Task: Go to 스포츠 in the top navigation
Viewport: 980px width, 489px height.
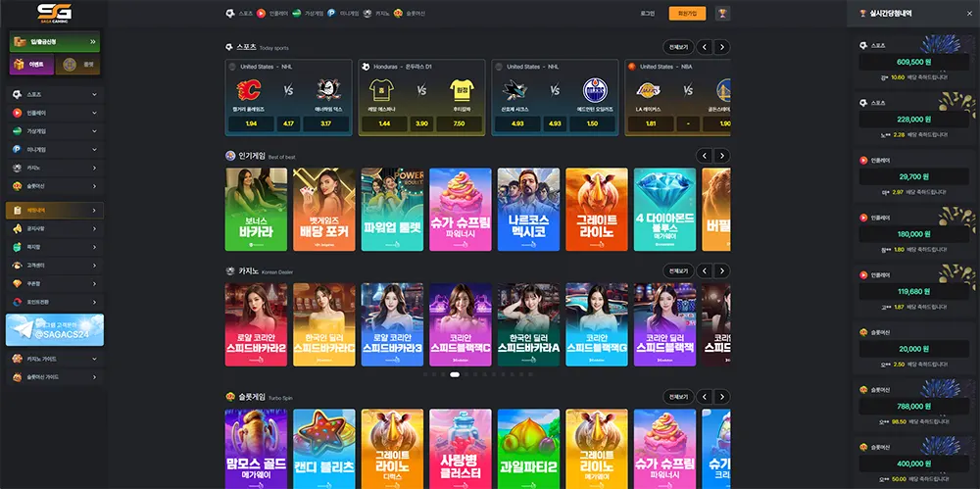Action: coord(246,13)
